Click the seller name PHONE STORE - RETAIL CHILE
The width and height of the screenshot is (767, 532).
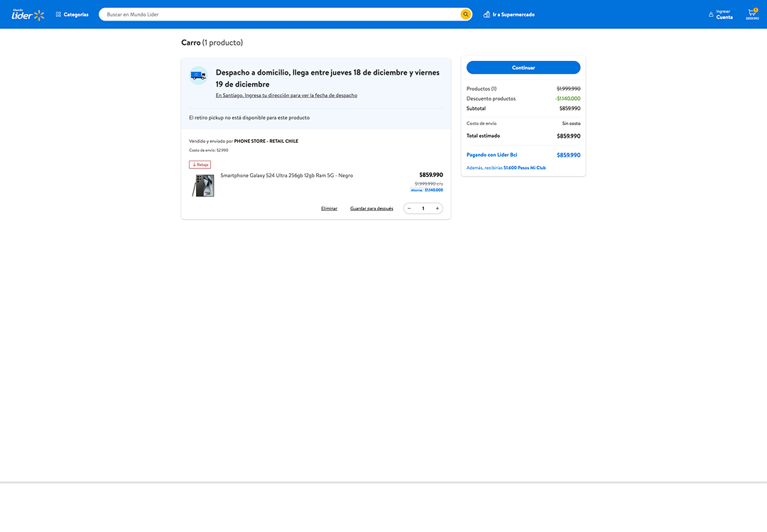tap(266, 141)
